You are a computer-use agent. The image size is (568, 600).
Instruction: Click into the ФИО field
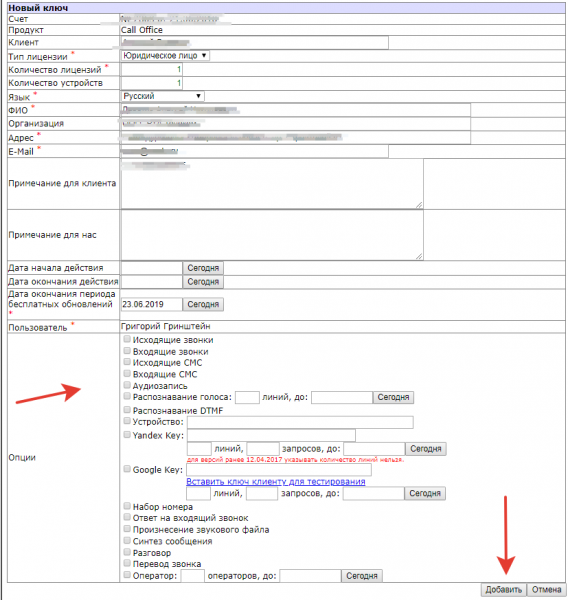pyautogui.click(x=295, y=110)
